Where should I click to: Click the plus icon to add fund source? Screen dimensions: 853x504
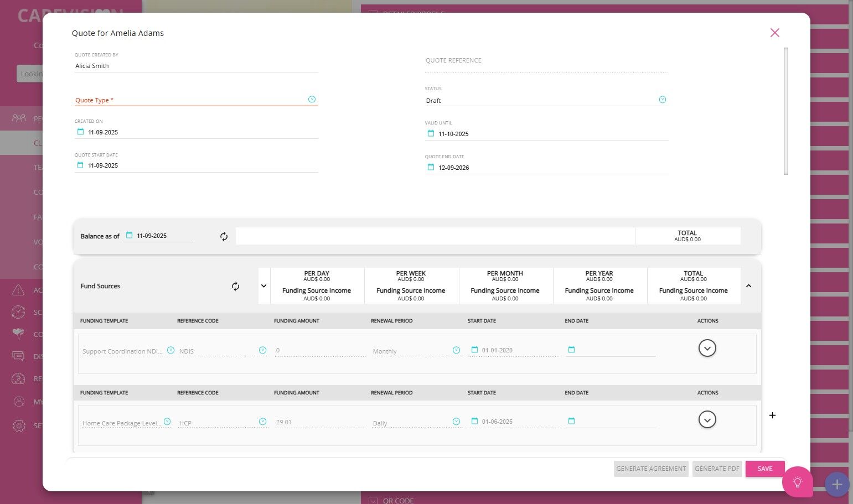pyautogui.click(x=773, y=415)
